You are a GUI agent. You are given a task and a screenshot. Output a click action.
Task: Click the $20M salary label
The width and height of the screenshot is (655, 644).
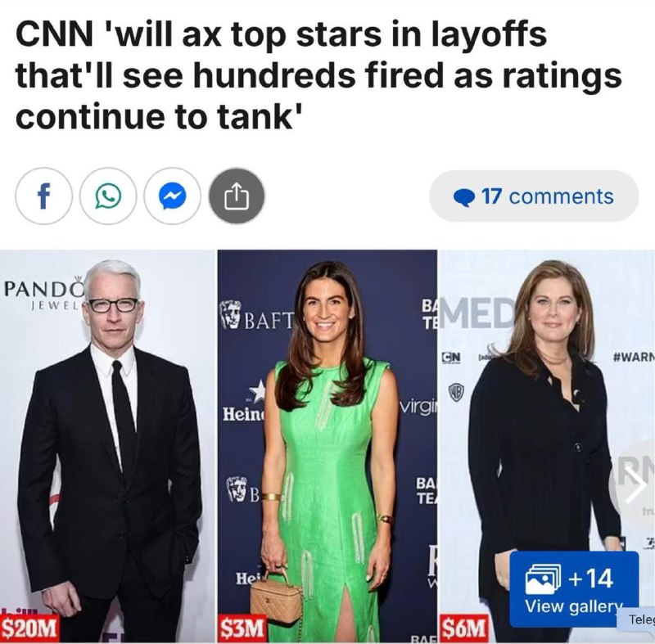click(x=29, y=628)
